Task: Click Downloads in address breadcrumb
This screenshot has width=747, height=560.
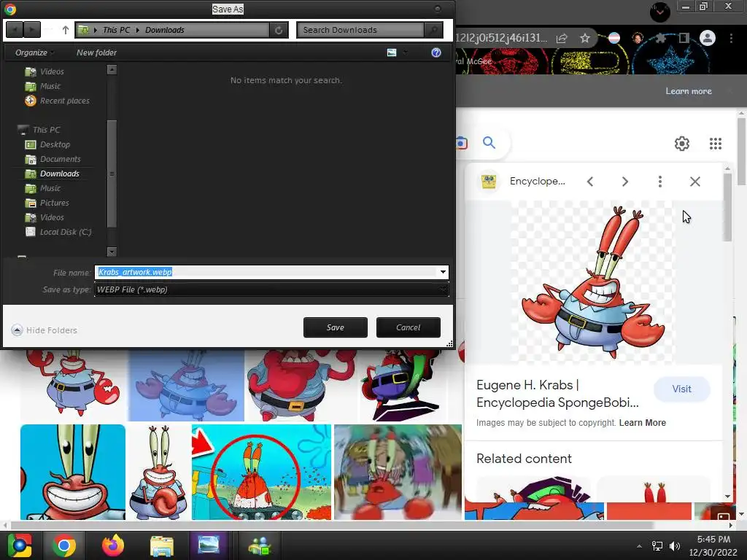Action: tap(164, 30)
